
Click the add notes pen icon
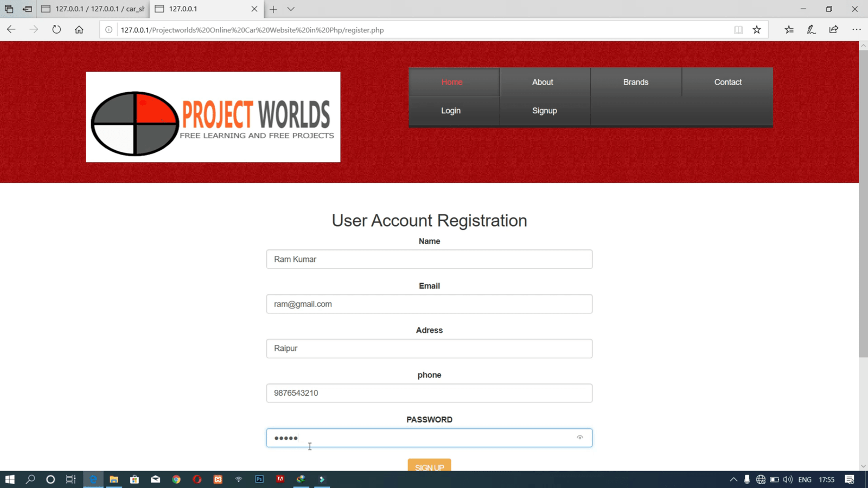[x=811, y=30]
